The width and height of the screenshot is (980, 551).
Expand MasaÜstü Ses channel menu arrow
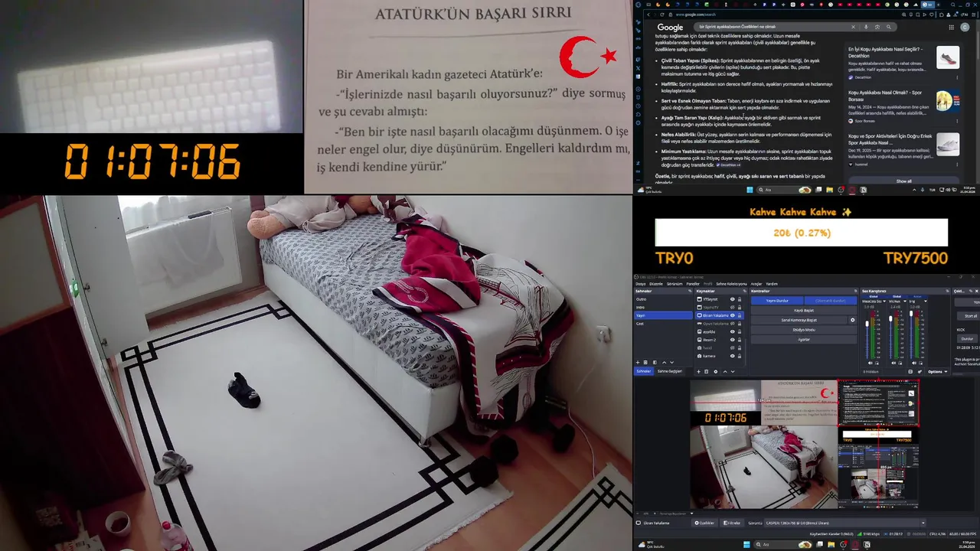pyautogui.click(x=884, y=302)
